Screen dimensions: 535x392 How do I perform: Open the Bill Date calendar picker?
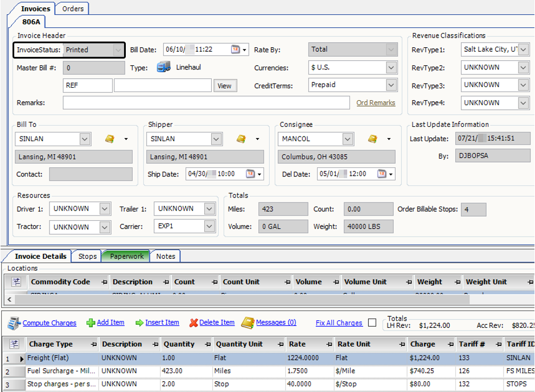click(x=236, y=49)
